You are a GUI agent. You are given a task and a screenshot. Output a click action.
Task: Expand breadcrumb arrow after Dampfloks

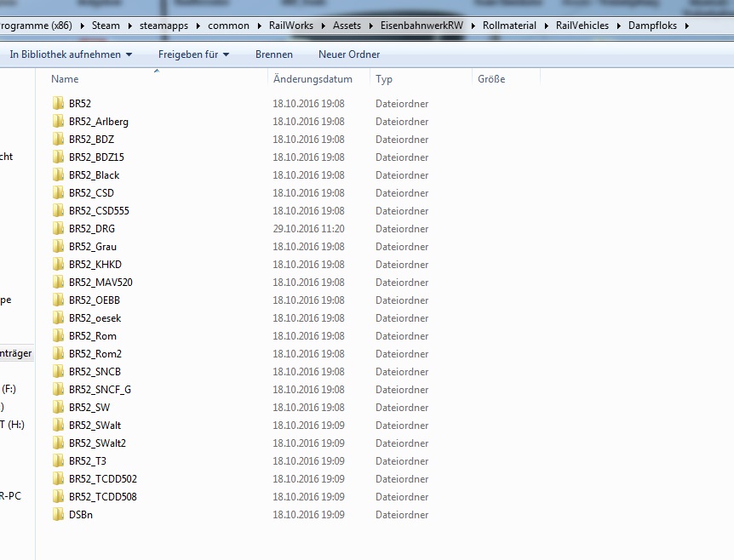686,26
